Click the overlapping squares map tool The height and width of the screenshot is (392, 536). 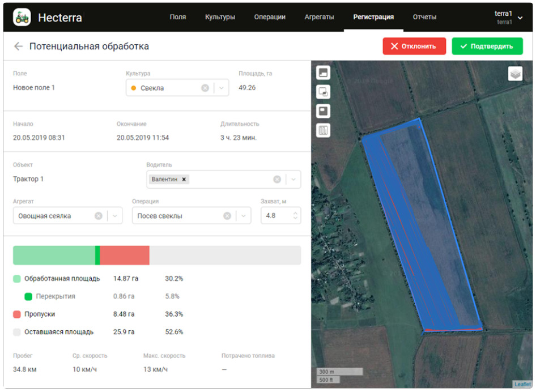tap(323, 92)
